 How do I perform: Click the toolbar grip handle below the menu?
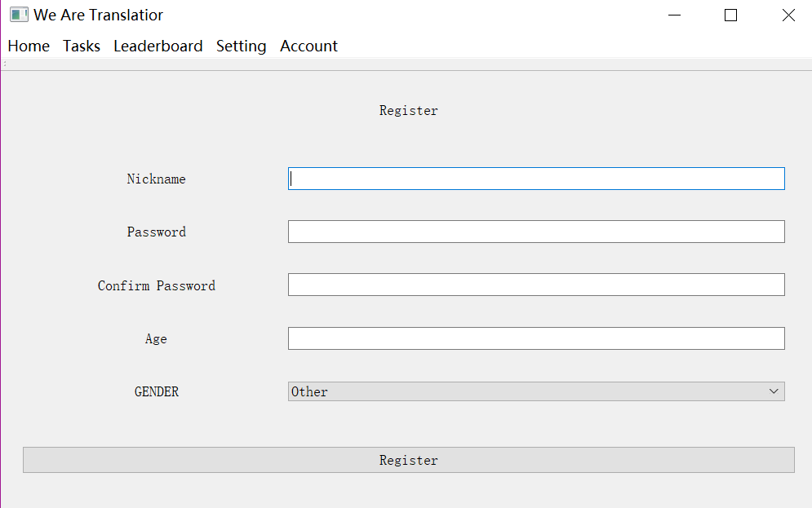(5, 64)
